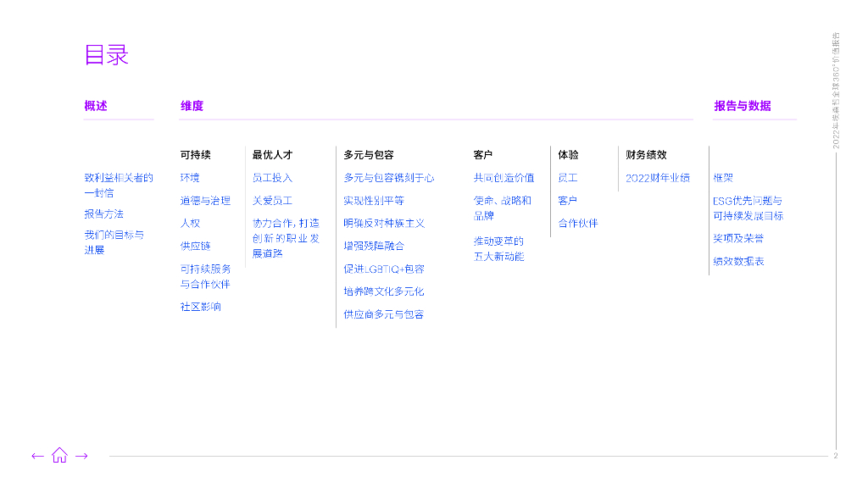Open 推动变革的五大新动能 link
Screen dimensions: 868x488
[498, 248]
